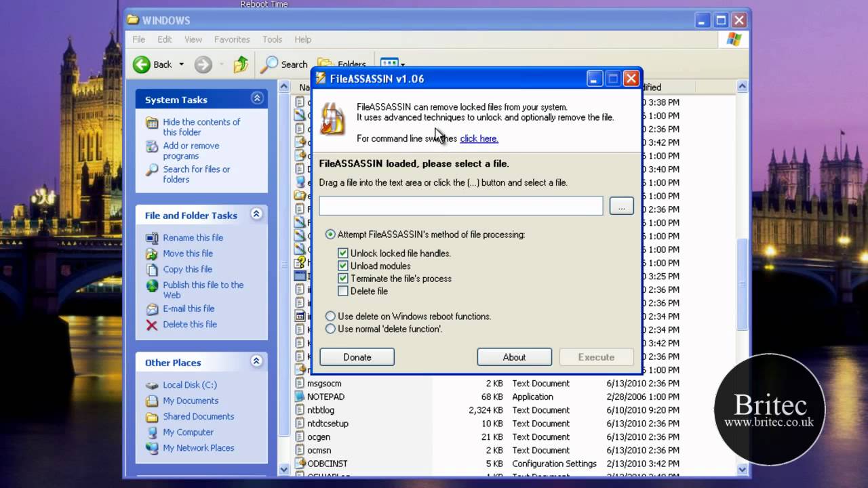868x488 pixels.
Task: Click the file path text field in FileASSASSIN
Action: tap(461, 206)
